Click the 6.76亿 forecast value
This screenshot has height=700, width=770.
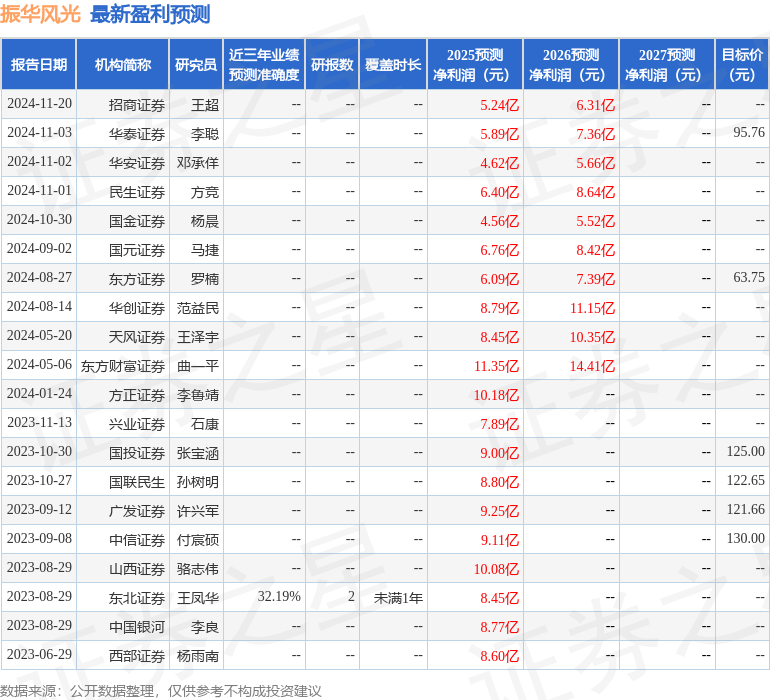pyautogui.click(x=499, y=250)
